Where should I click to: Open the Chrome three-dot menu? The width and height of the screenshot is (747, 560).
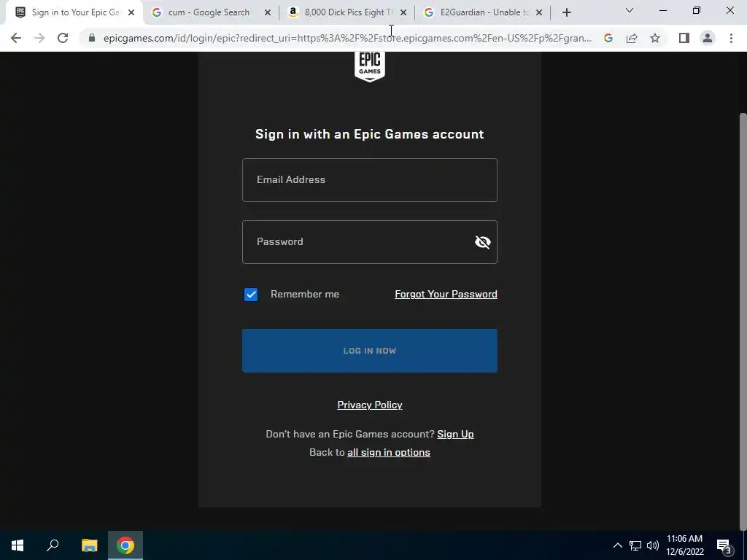[x=731, y=38]
